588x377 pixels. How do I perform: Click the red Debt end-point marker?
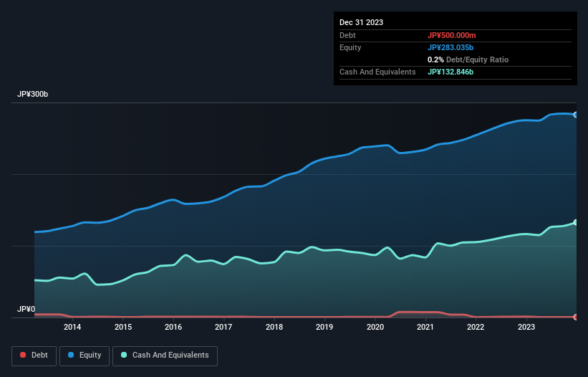[x=575, y=317]
